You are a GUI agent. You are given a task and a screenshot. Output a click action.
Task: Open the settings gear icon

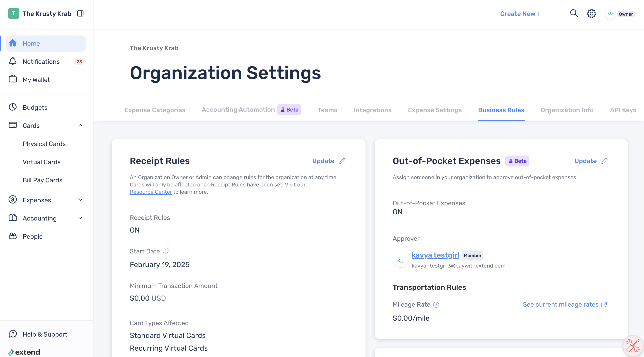coord(592,13)
